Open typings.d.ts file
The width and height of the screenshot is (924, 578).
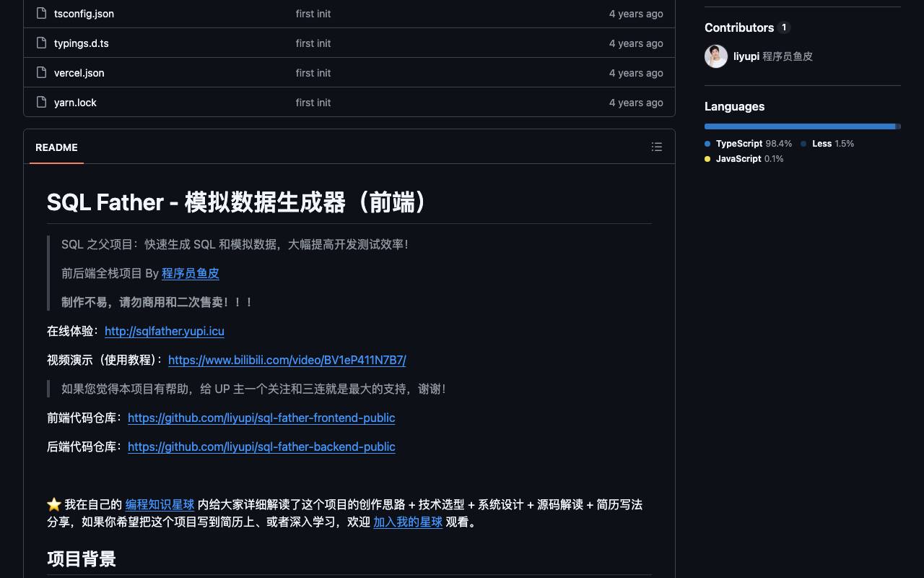[82, 43]
